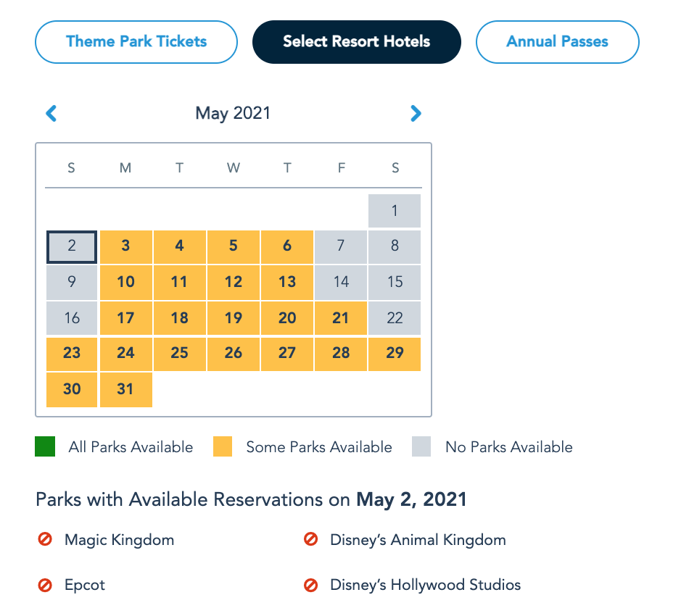Select the highlighted May 2 date
689x616 pixels.
click(x=72, y=246)
